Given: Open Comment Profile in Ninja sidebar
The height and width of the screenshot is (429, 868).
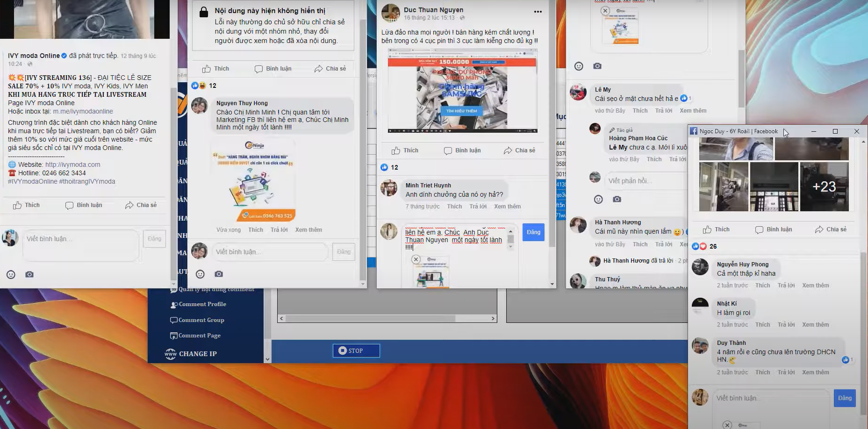Looking at the screenshot, I should pos(198,304).
